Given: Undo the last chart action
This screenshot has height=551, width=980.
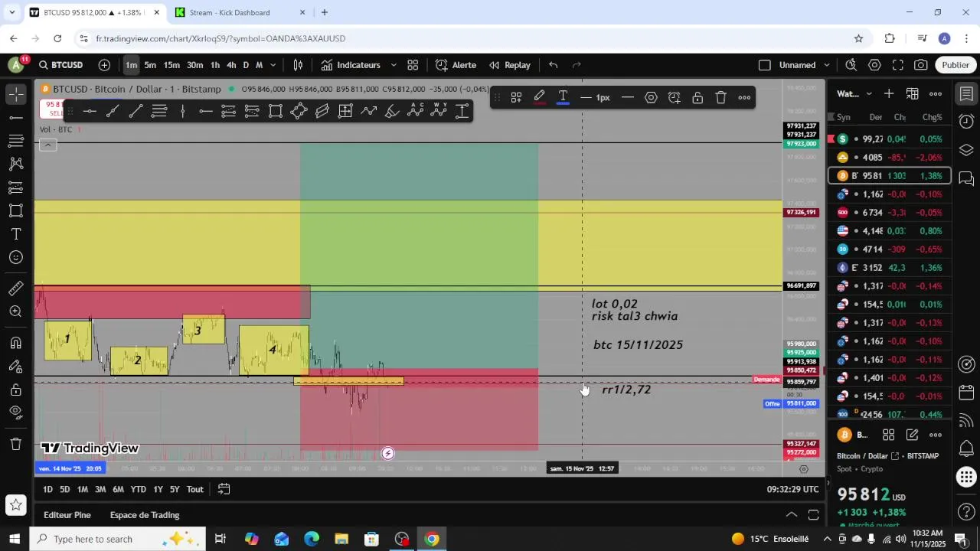Looking at the screenshot, I should click(x=554, y=65).
